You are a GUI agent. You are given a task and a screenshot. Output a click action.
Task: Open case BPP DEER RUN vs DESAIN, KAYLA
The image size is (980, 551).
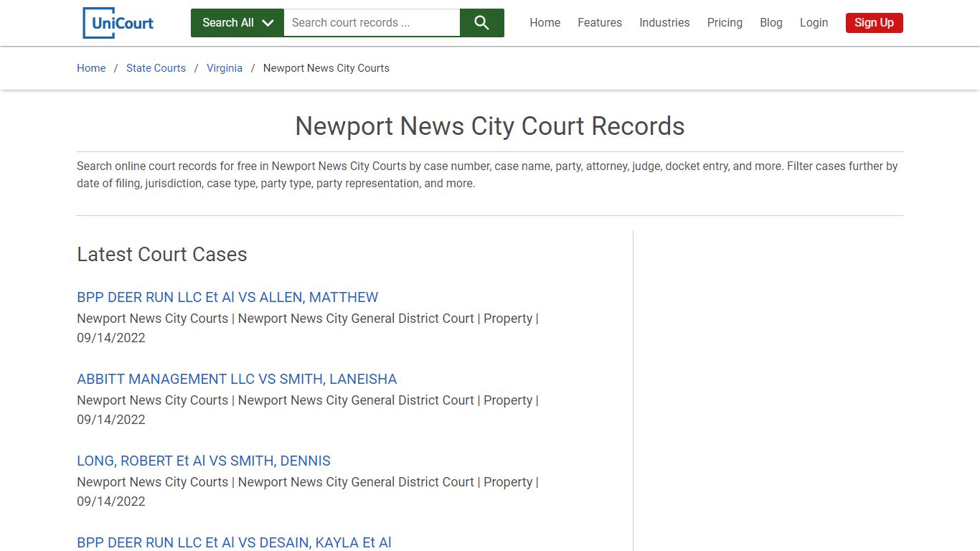[234, 542]
